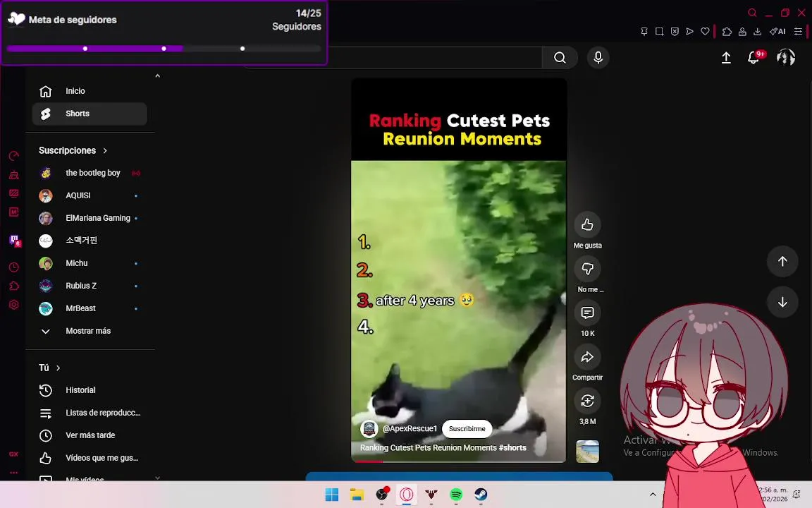Open the sidebar three-dots menu
Image resolution: width=812 pixels, height=508 pixels.
coord(13,472)
